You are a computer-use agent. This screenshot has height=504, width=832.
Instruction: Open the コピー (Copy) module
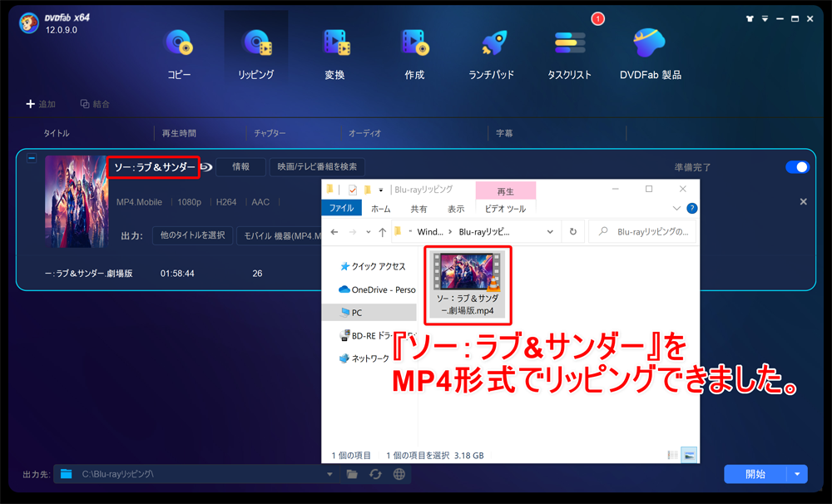tap(180, 54)
